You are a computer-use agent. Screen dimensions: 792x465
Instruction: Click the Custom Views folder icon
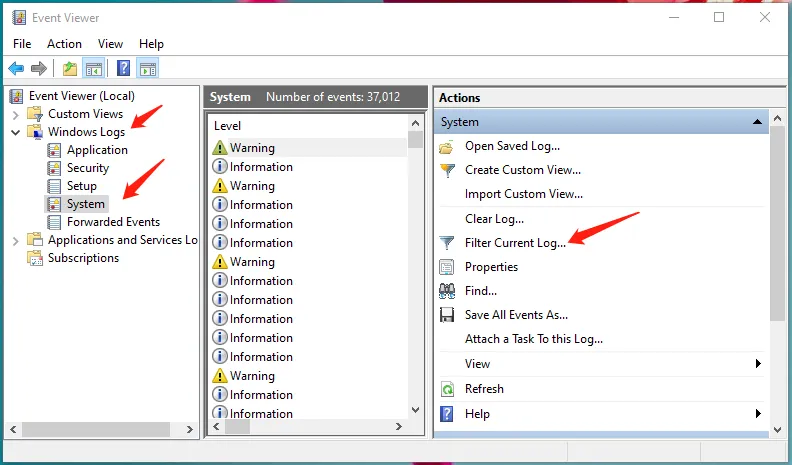pos(35,114)
